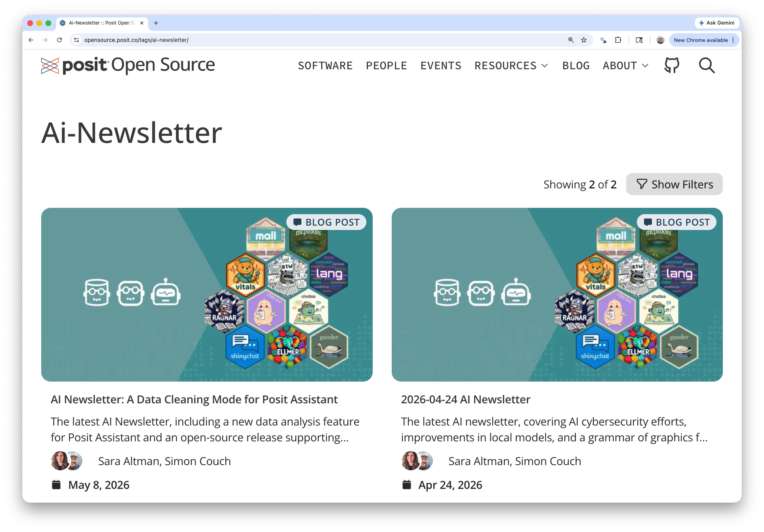The width and height of the screenshot is (764, 532).
Task: Open the Chrome extensions puzzle icon
Action: (618, 40)
